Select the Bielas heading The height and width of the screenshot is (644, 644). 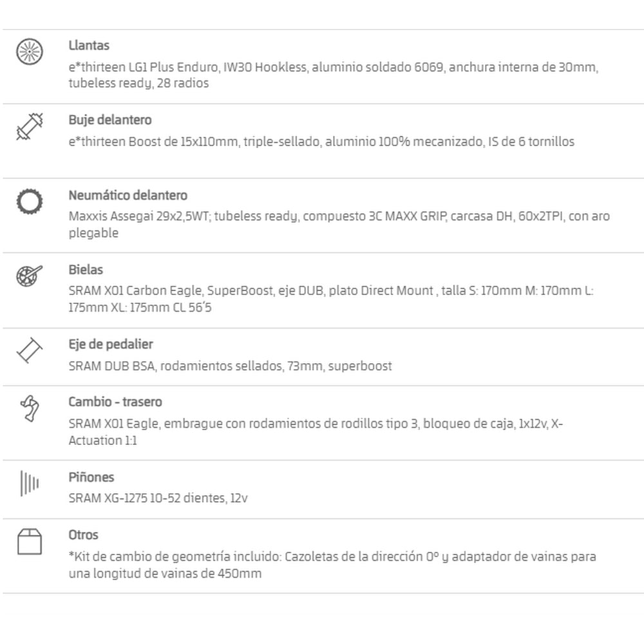point(86,270)
